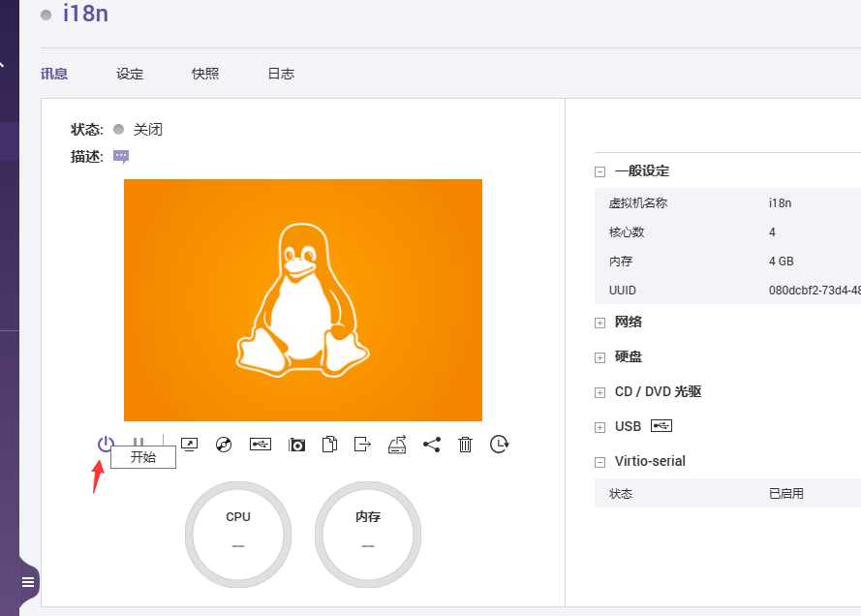This screenshot has width=861, height=616.
Task: Expand the 网络 section
Action: coord(600,323)
